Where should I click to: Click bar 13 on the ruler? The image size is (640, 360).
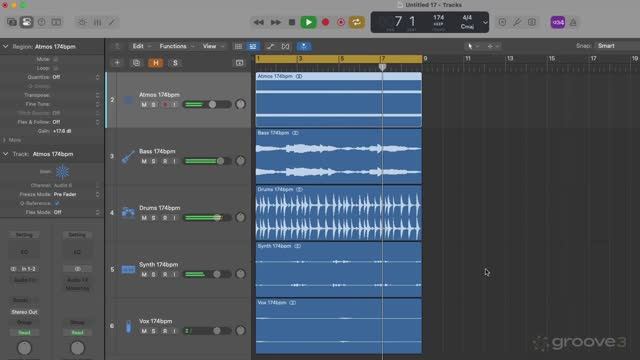[x=510, y=59]
